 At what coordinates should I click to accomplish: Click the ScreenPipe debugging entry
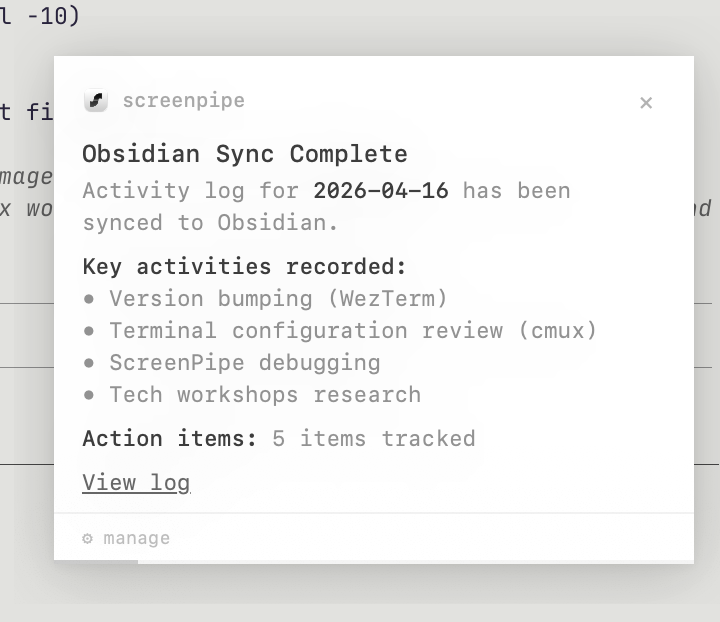tap(245, 362)
